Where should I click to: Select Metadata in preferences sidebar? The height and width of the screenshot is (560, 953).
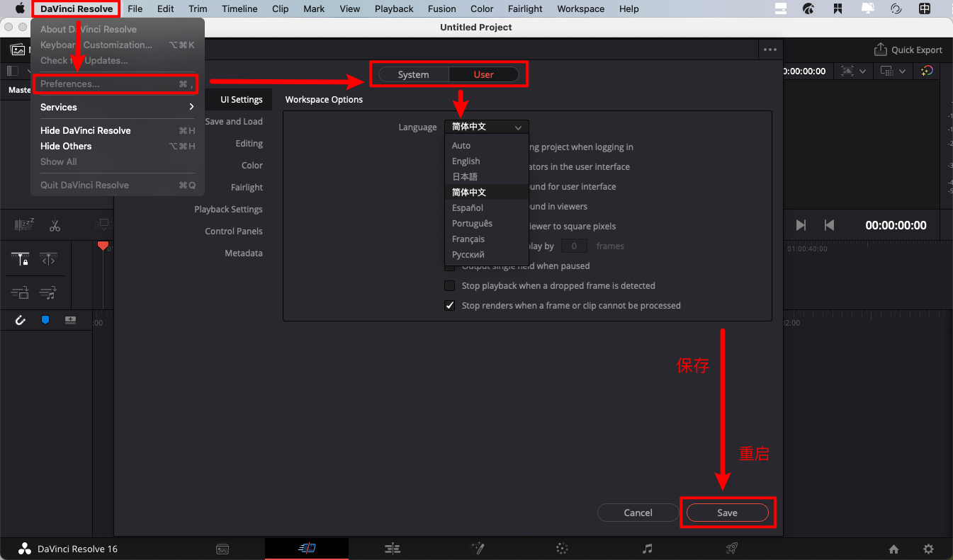point(244,253)
